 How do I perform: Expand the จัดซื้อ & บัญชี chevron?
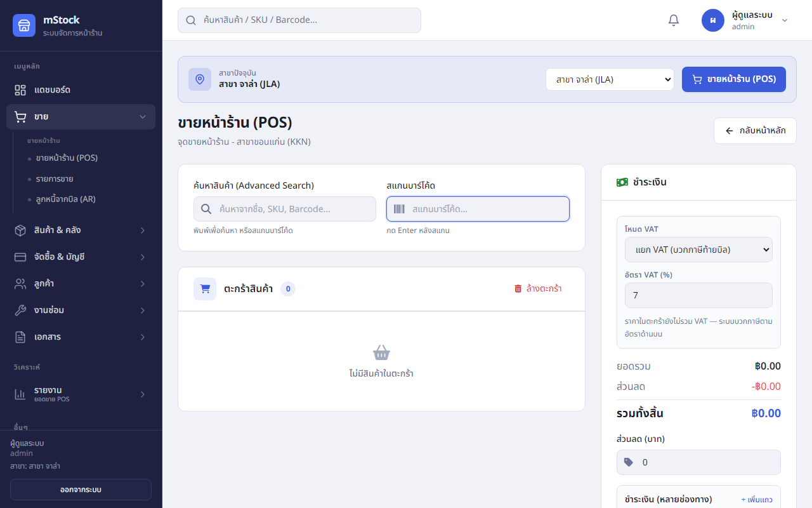coord(143,257)
